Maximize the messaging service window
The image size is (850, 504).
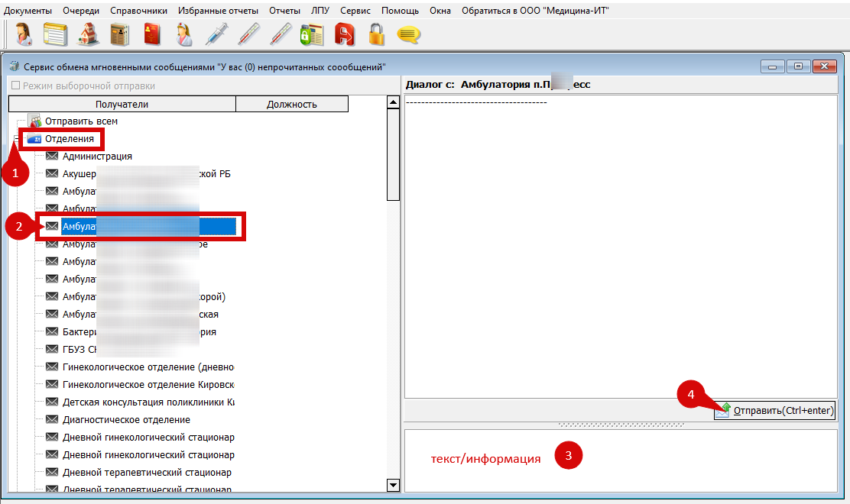pyautogui.click(x=798, y=66)
